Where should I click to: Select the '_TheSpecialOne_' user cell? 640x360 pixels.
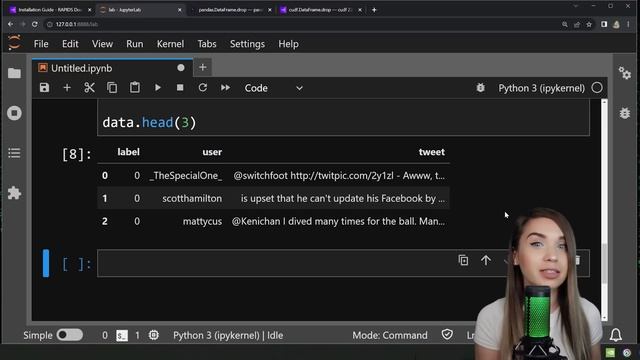[x=186, y=176]
